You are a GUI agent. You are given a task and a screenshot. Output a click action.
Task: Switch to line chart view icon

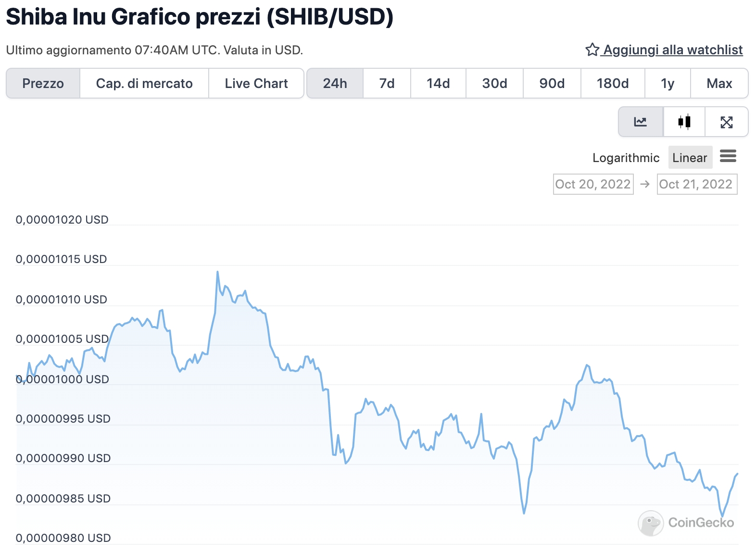click(641, 122)
